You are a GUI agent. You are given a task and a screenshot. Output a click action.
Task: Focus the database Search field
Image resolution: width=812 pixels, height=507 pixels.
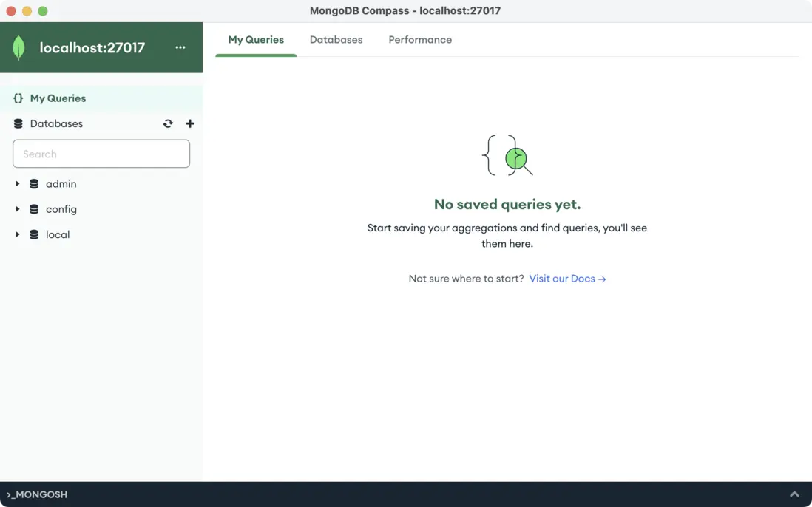[x=101, y=154]
